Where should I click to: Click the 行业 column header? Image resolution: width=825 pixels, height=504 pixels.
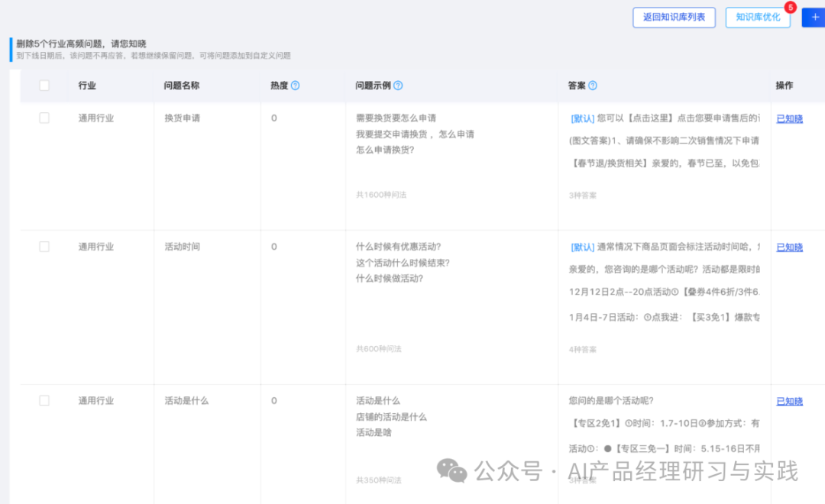[x=87, y=86]
